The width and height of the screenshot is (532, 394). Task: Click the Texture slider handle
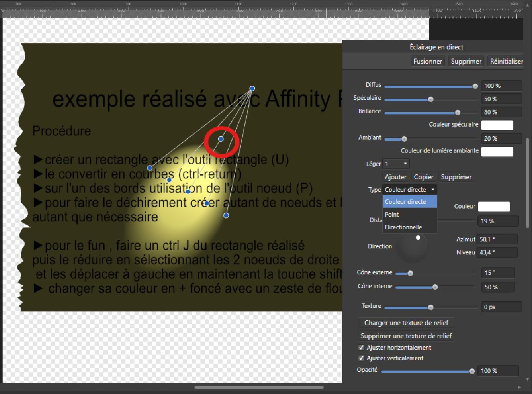pos(430,307)
